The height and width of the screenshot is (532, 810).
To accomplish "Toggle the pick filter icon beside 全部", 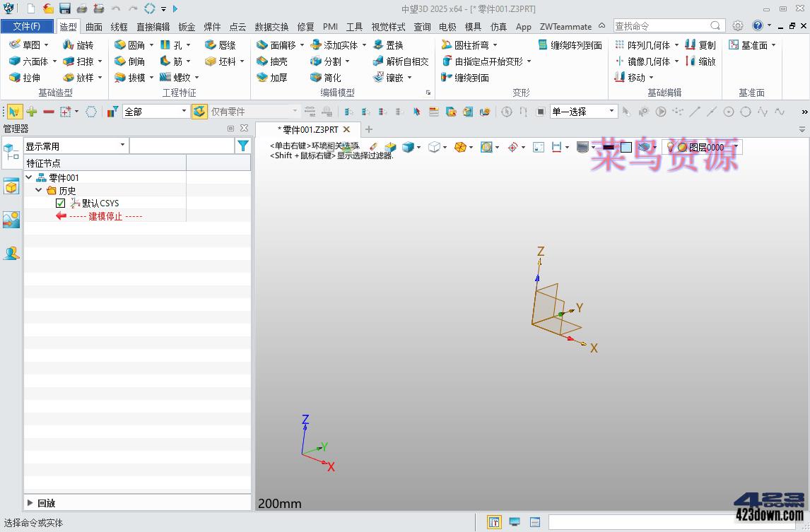I will (x=113, y=111).
